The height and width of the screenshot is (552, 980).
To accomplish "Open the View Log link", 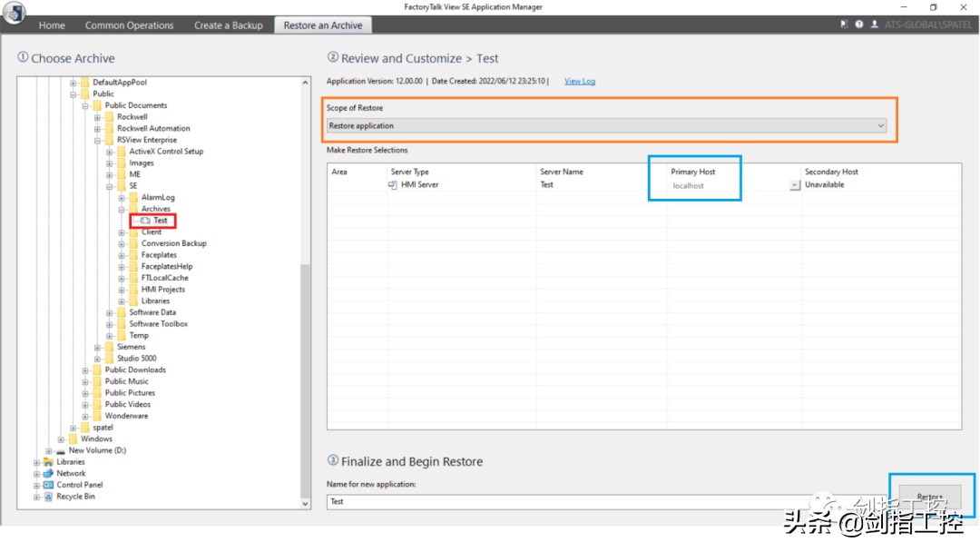I will click(580, 82).
